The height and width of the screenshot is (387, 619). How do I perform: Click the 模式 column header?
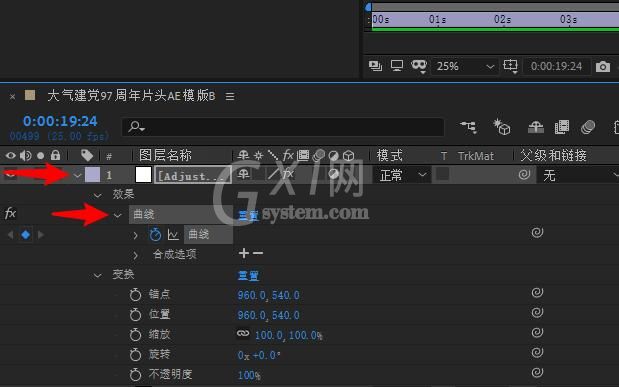click(x=389, y=156)
